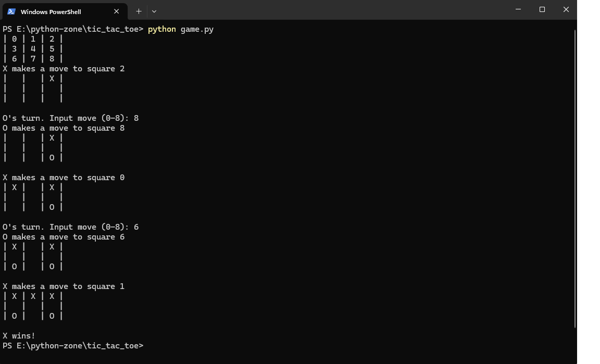Image resolution: width=600 pixels, height=364 pixels.
Task: Close the terminal window
Action: [x=566, y=9]
